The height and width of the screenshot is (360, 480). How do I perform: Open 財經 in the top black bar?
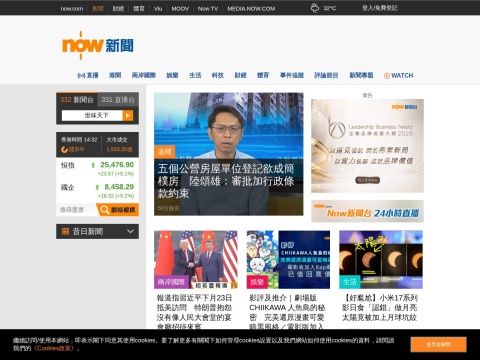[118, 8]
